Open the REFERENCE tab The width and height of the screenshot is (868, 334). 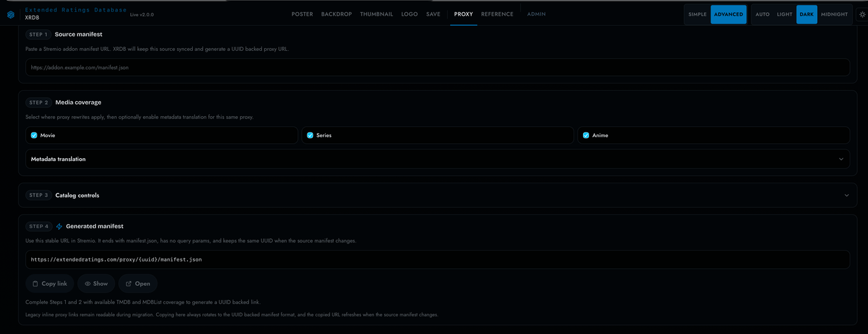497,14
